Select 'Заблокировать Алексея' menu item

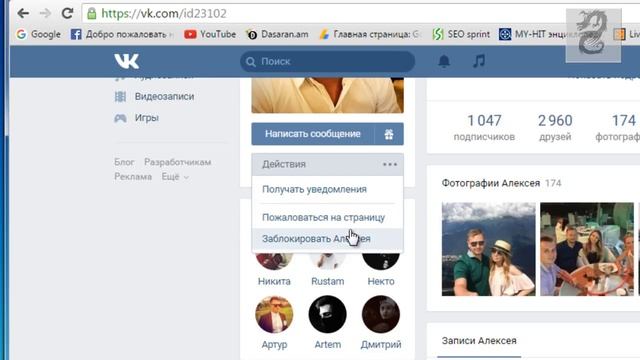click(x=327, y=239)
